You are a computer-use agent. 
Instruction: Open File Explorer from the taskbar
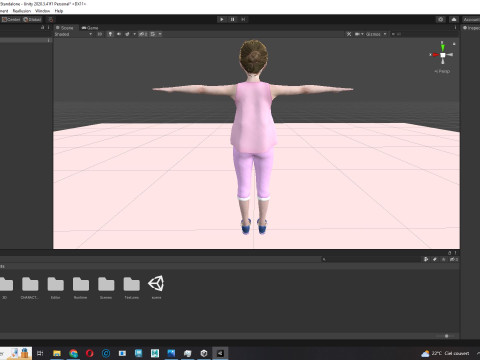(x=57, y=353)
